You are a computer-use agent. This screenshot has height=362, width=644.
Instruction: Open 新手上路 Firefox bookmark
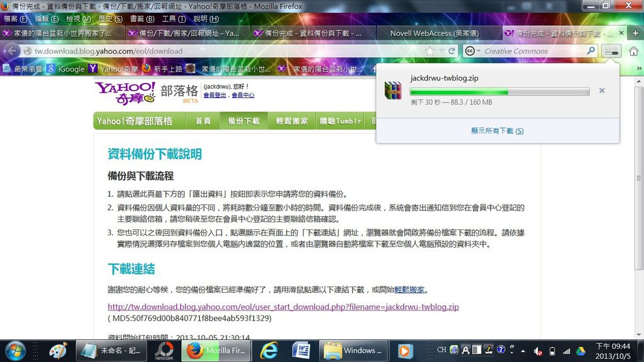163,69
